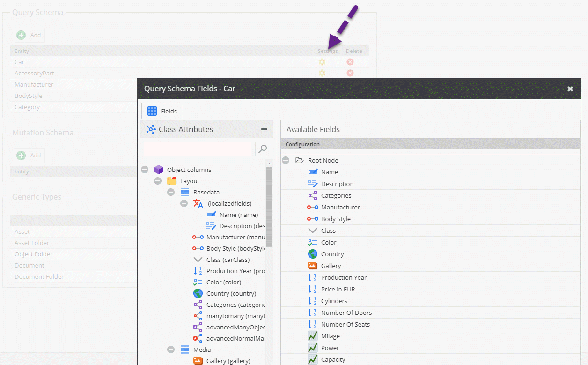
Task: Collapse the Basedata tree node
Action: [171, 192]
